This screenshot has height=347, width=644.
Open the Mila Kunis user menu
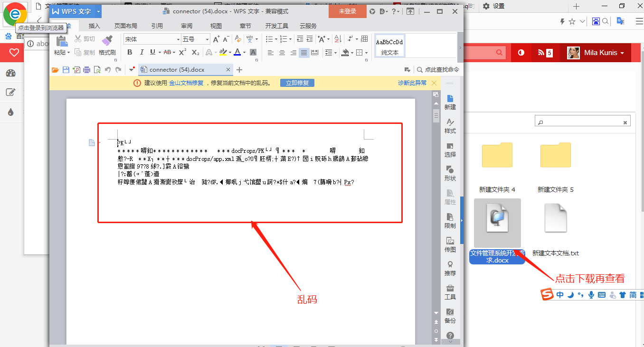[595, 53]
